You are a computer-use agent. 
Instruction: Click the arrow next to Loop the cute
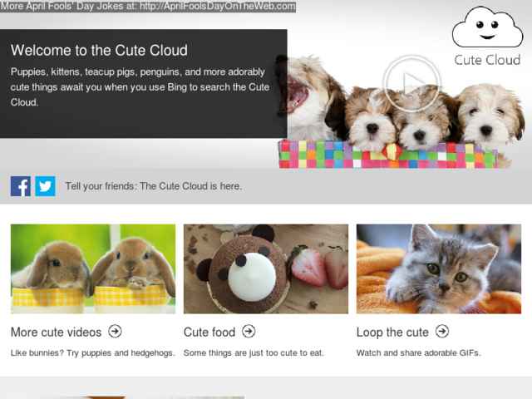coord(442,331)
